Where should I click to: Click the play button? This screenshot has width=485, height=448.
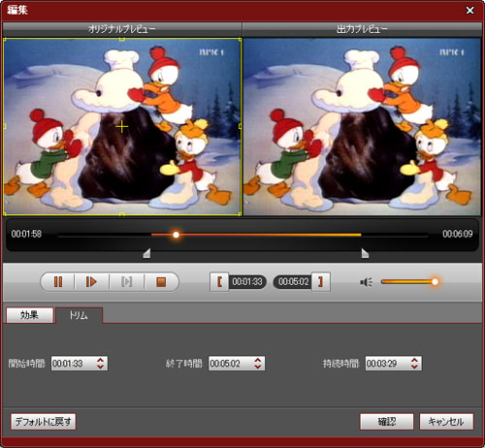tap(91, 282)
